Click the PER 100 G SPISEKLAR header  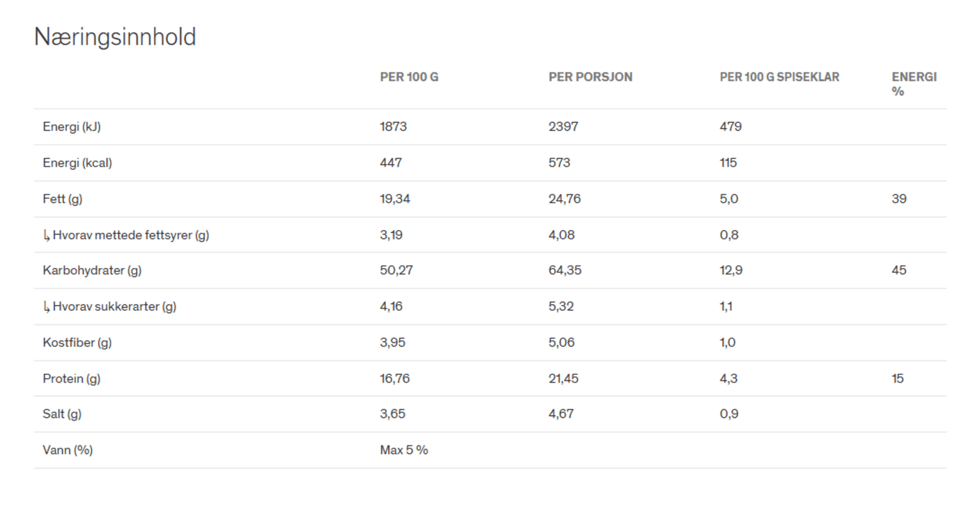(779, 77)
